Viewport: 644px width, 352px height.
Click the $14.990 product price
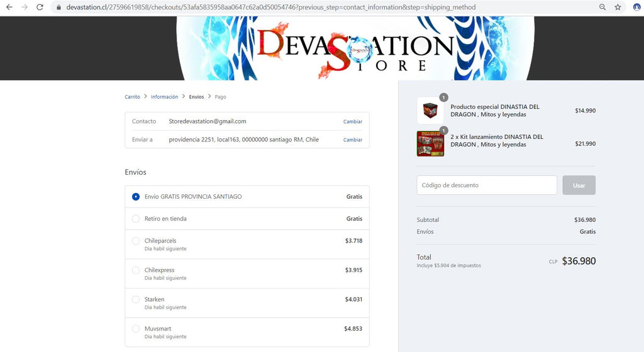coord(586,111)
